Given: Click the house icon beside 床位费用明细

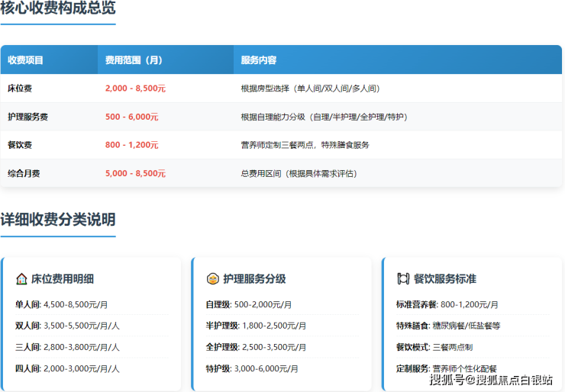Looking at the screenshot, I should coord(21,279).
